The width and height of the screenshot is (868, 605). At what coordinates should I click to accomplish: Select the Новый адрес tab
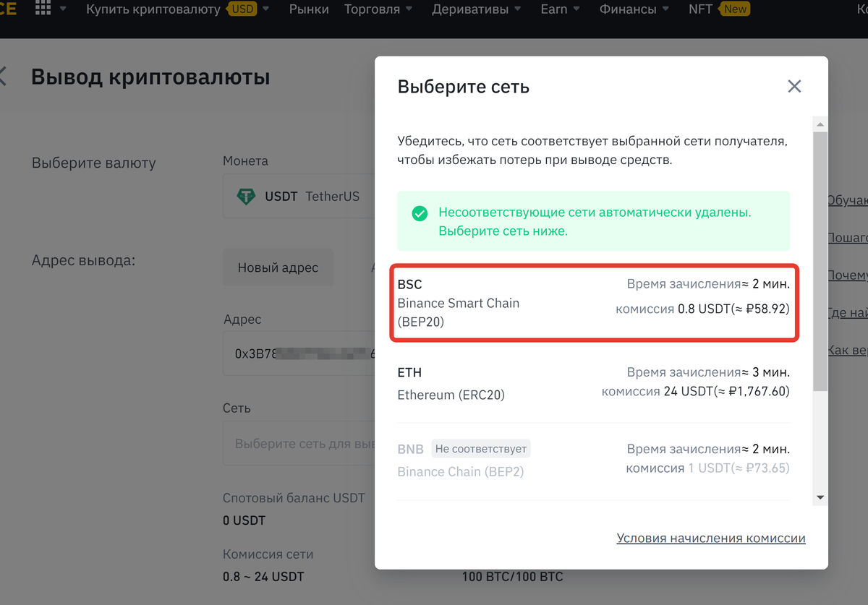pyautogui.click(x=278, y=267)
